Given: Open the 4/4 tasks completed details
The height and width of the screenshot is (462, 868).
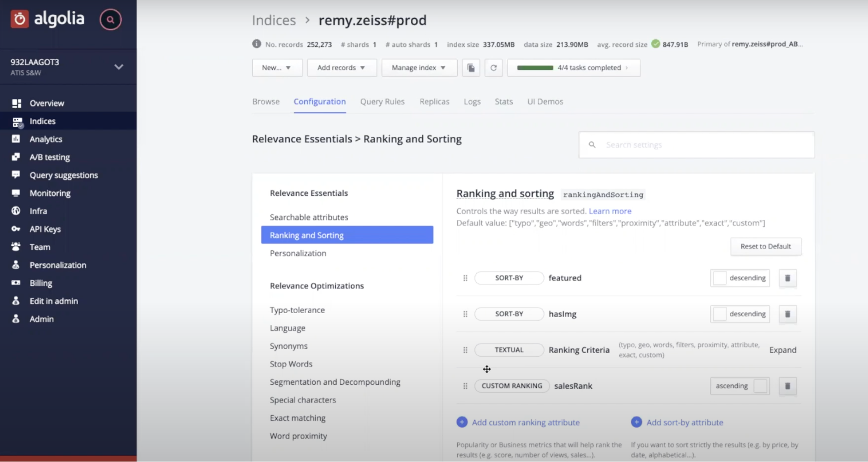Looking at the screenshot, I should [574, 68].
